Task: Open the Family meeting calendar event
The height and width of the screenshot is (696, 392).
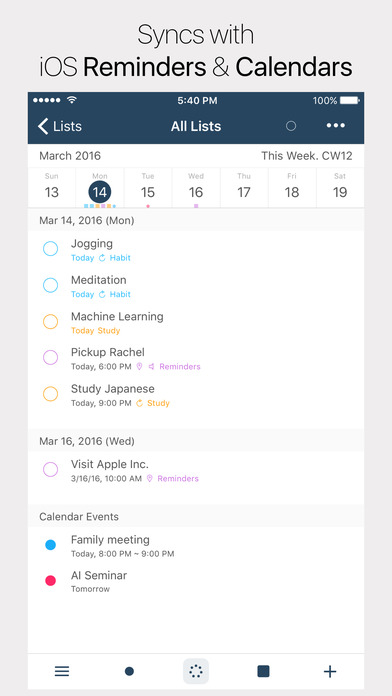Action: click(196, 546)
